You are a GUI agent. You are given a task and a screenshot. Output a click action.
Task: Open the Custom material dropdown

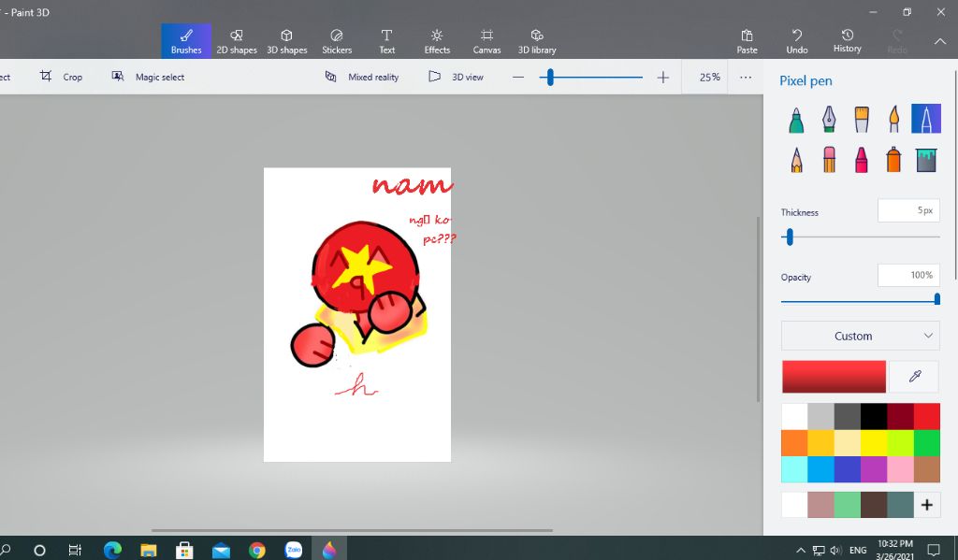[x=861, y=336]
